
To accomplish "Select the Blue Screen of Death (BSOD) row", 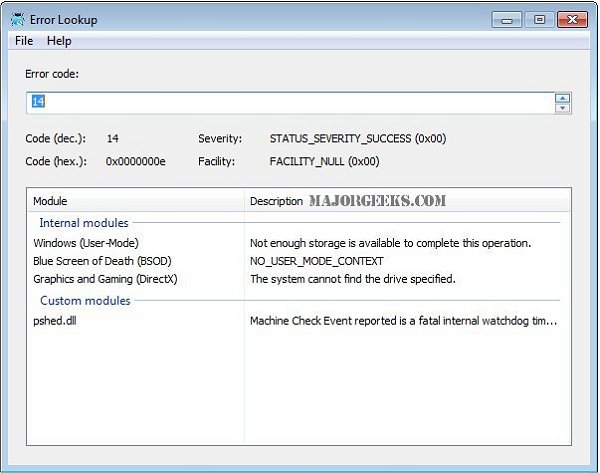I will pyautogui.click(x=102, y=261).
